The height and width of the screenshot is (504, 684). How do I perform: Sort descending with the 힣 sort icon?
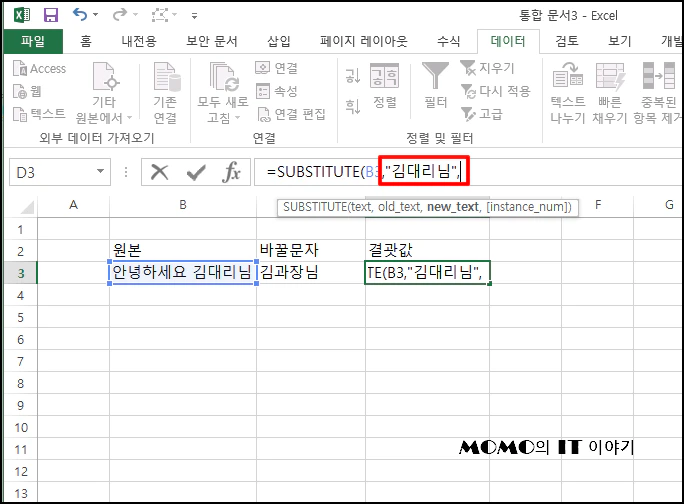353,106
